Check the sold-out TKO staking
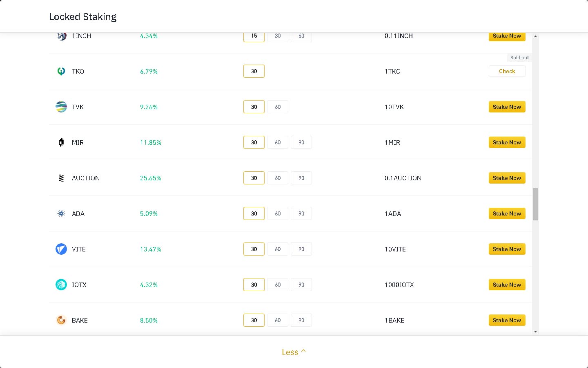The image size is (588, 368). click(507, 71)
